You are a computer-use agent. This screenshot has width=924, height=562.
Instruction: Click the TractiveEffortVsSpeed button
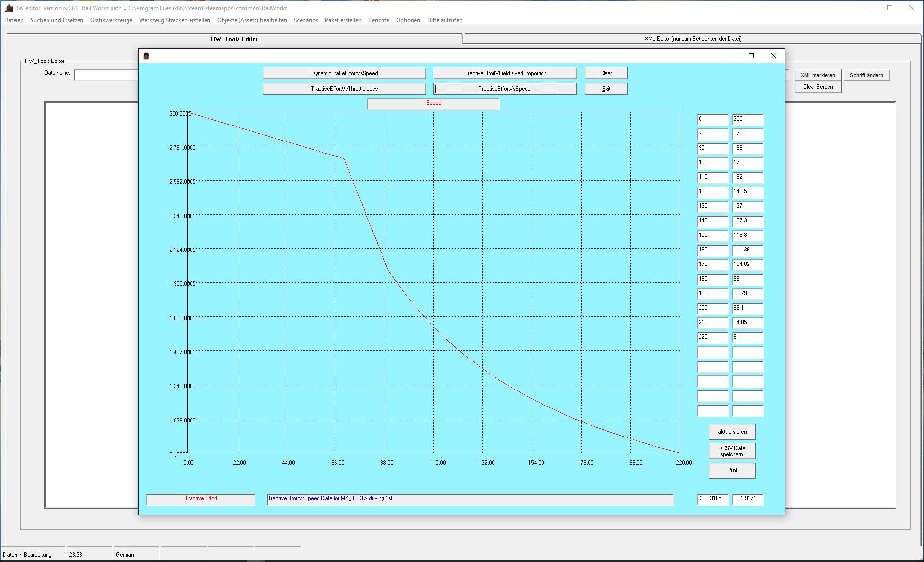click(x=505, y=89)
